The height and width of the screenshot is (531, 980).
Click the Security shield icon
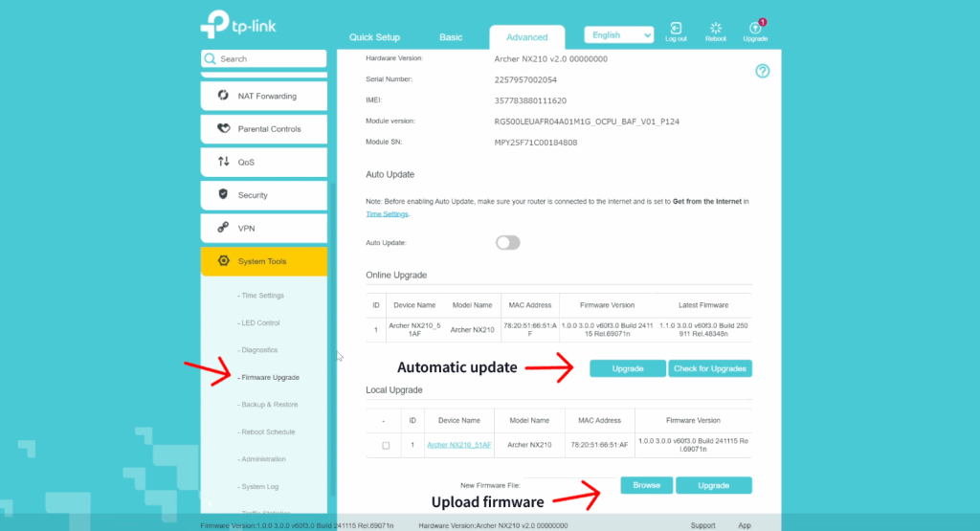pos(223,194)
